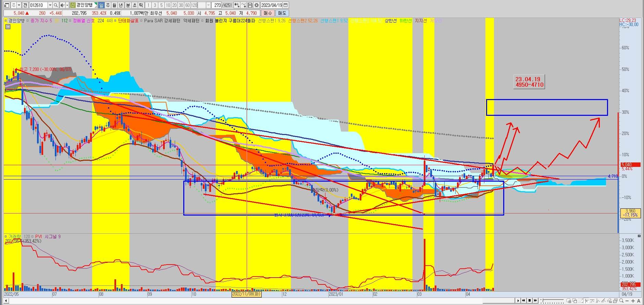Click the zoom magnifier icon in bottom toolbar
This screenshot has height=305, width=644.
click(x=621, y=301)
